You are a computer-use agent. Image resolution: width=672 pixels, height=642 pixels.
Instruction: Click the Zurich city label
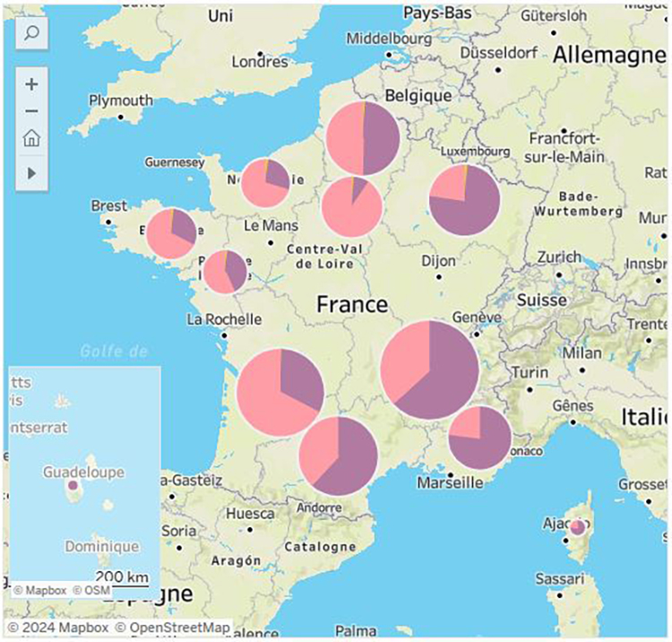(559, 257)
